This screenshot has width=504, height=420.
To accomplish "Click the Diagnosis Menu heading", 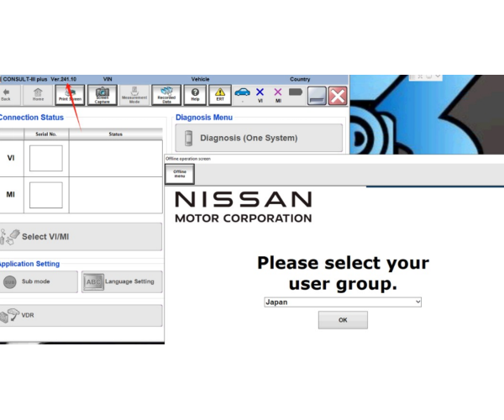I will pyautogui.click(x=204, y=118).
